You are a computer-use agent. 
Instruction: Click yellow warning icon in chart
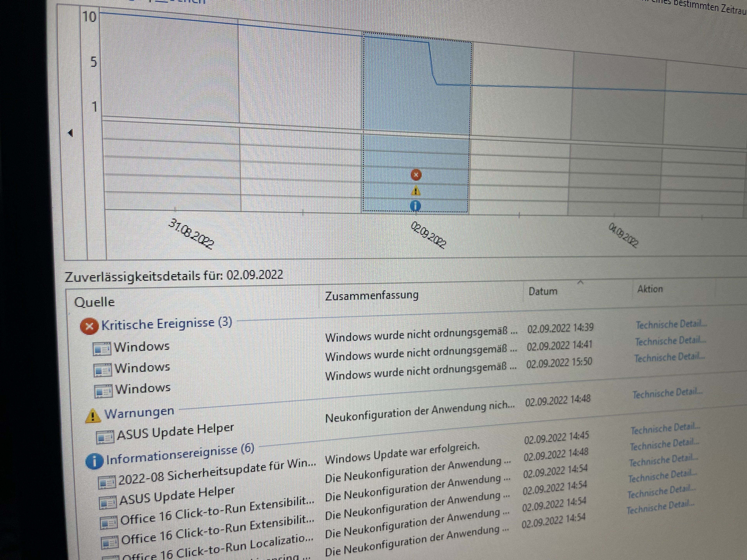click(416, 191)
